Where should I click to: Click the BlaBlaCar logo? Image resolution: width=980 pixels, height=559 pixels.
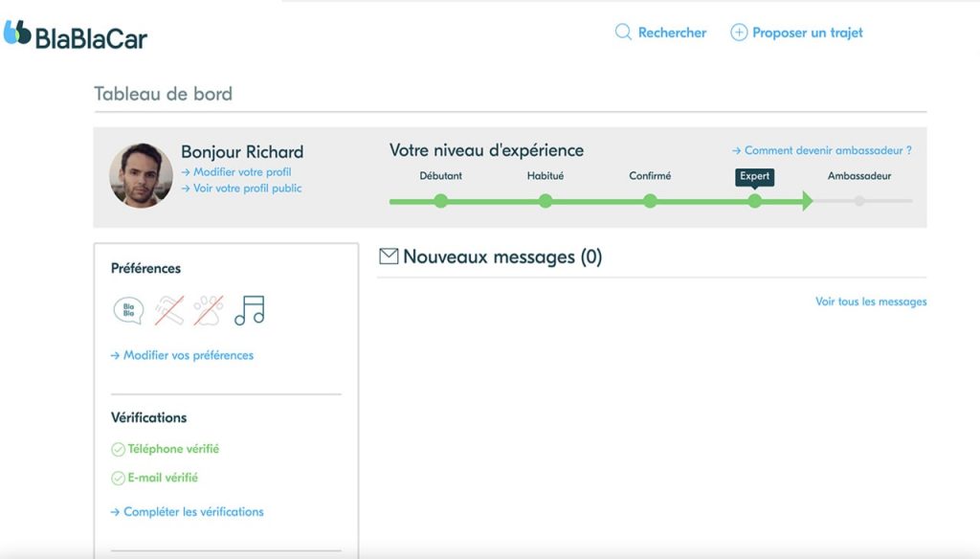pyautogui.click(x=75, y=35)
